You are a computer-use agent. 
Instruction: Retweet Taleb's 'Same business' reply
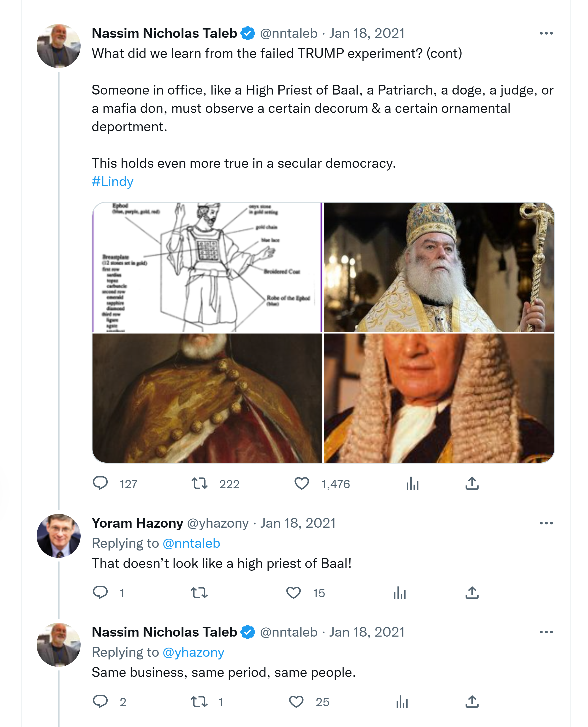(x=199, y=702)
